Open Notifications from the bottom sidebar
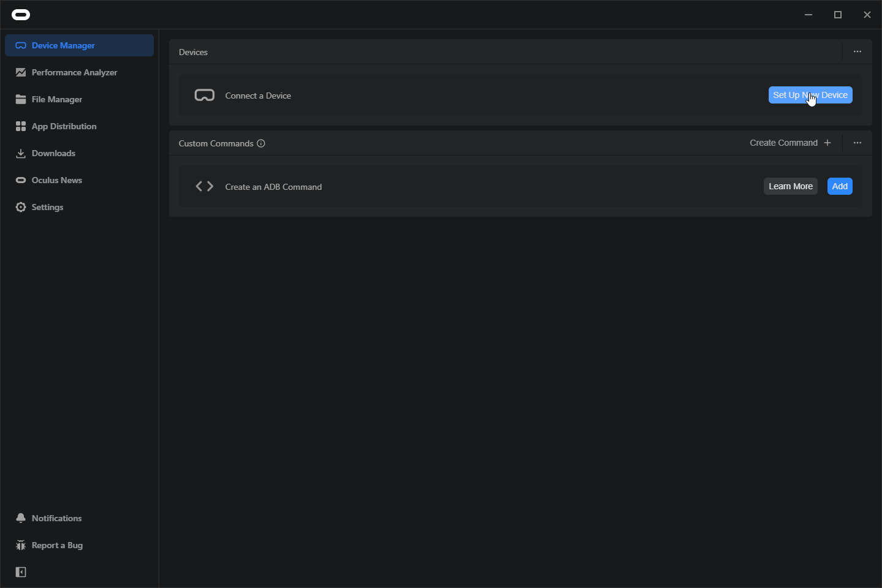This screenshot has height=588, width=882. (x=56, y=518)
